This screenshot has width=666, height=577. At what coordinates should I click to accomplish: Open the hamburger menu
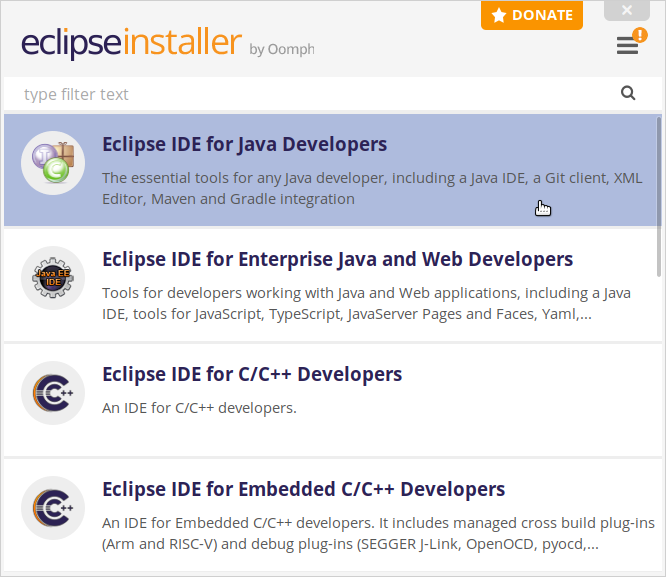627,46
